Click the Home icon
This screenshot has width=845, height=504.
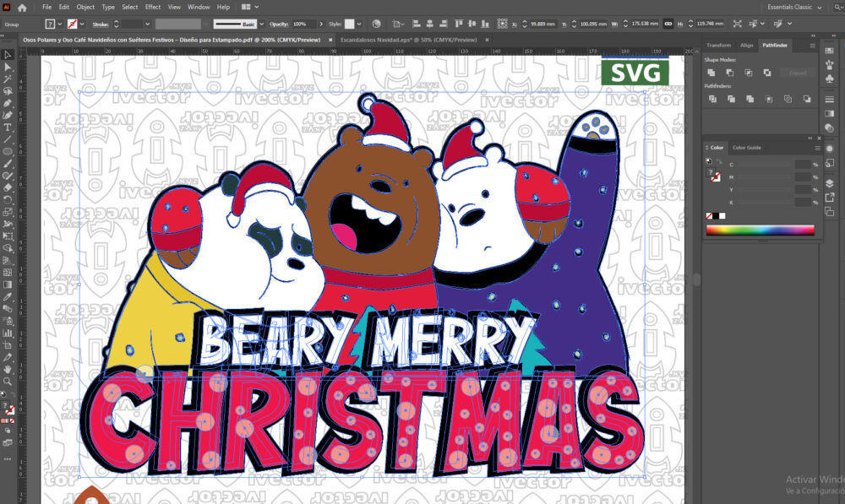point(22,8)
